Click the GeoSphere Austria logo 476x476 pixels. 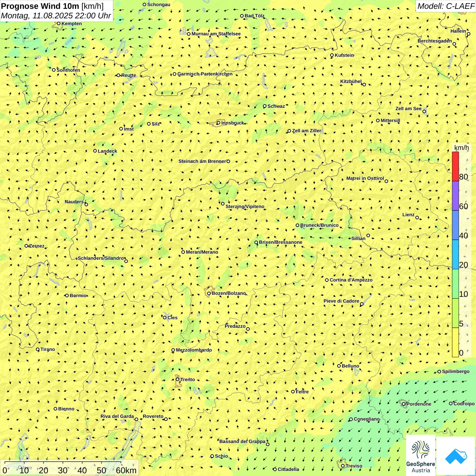click(x=421, y=456)
